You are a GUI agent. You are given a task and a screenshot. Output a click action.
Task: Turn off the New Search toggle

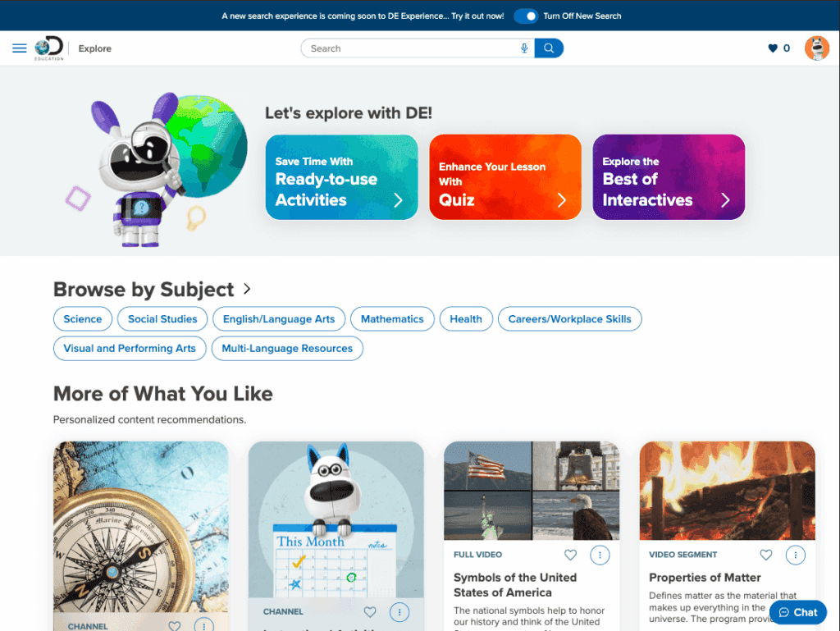tap(527, 16)
